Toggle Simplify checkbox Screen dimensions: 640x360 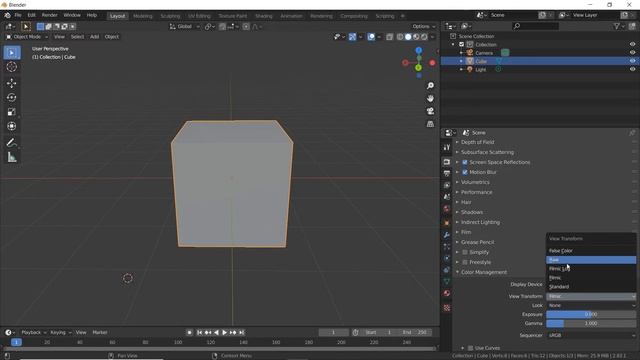pos(465,252)
